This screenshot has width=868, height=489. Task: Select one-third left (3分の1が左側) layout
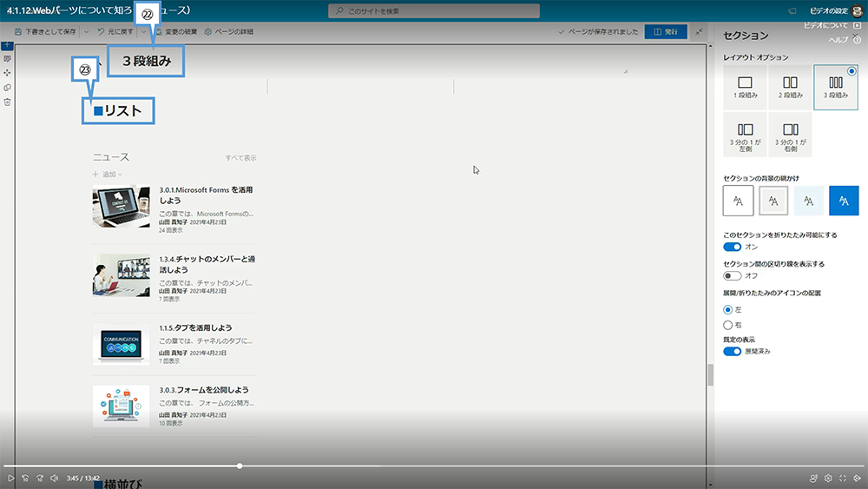pyautogui.click(x=745, y=135)
